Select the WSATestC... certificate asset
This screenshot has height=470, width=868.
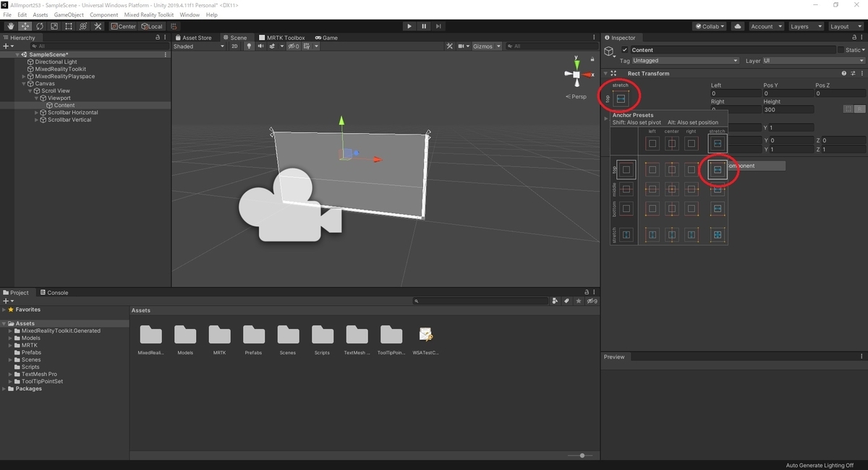tap(425, 335)
